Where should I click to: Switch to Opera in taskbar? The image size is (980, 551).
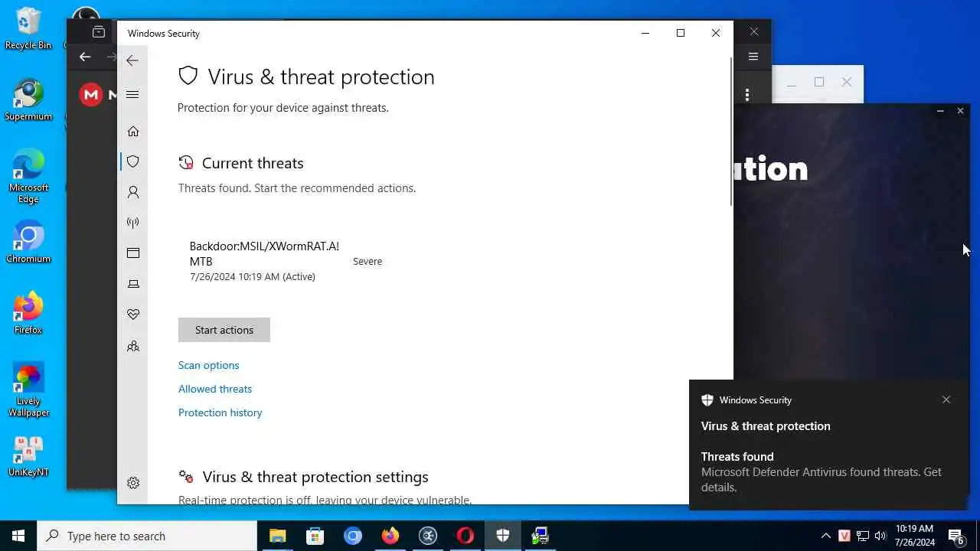click(x=465, y=536)
